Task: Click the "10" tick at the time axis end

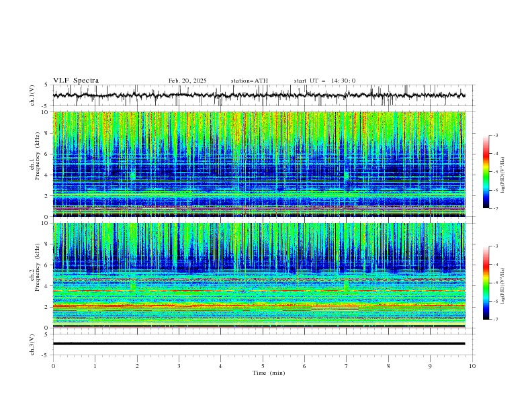Action: tap(472, 366)
